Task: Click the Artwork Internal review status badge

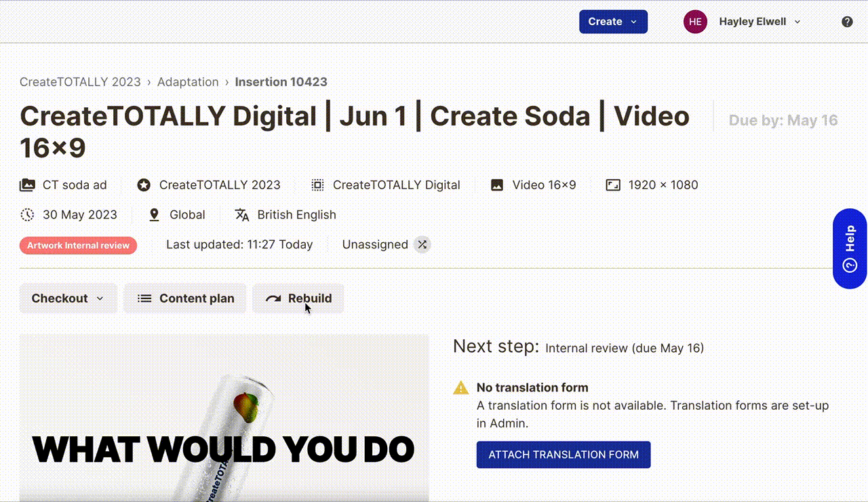Action: [79, 246]
